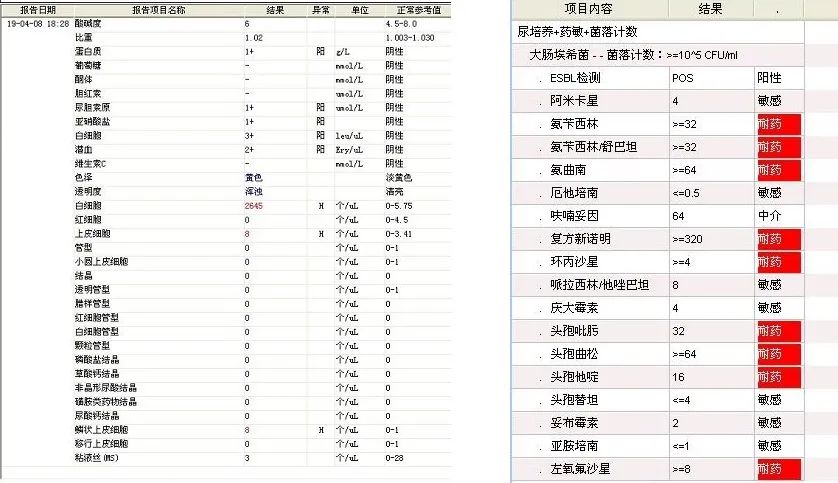The height and width of the screenshot is (483, 838).
Task: Select the 草酸钙结晶 item name
Action: (x=97, y=373)
